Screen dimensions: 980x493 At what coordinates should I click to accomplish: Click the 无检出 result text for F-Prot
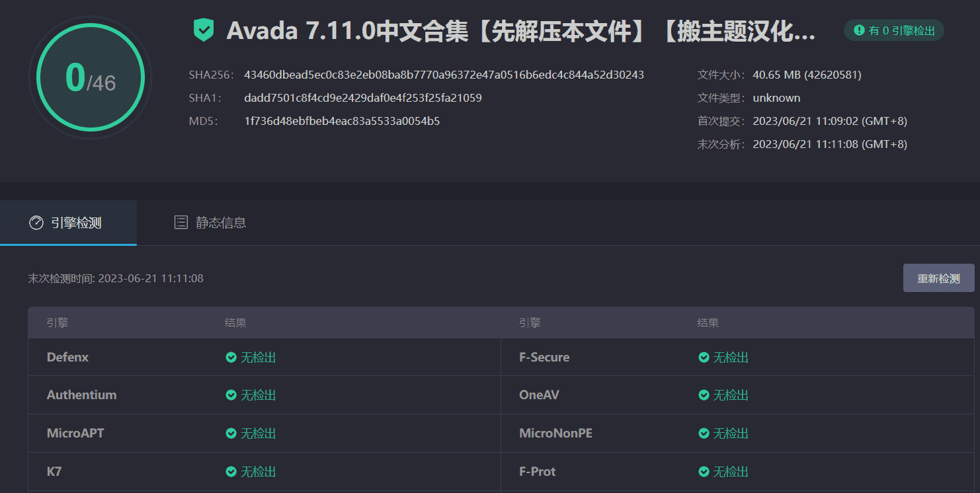731,472
